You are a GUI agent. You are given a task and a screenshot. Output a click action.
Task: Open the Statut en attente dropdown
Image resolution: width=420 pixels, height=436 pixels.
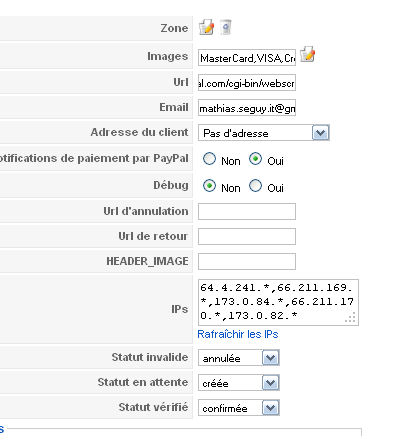tap(239, 383)
